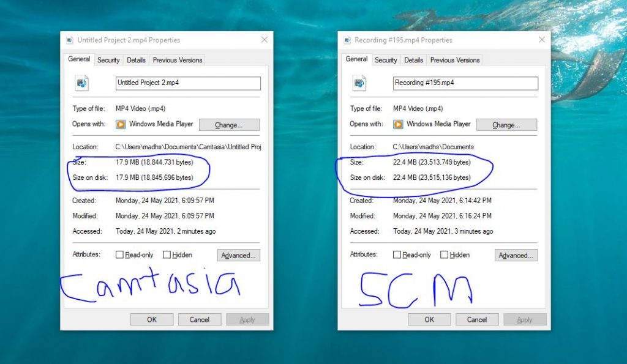This screenshot has height=364, width=627.
Task: Click 'Windows Media Player' text in Untitled Project 2 dialog
Action: click(x=161, y=124)
